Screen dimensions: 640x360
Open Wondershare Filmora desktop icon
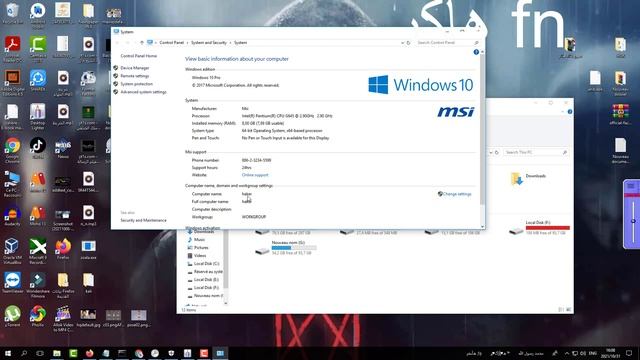[x=38, y=285]
